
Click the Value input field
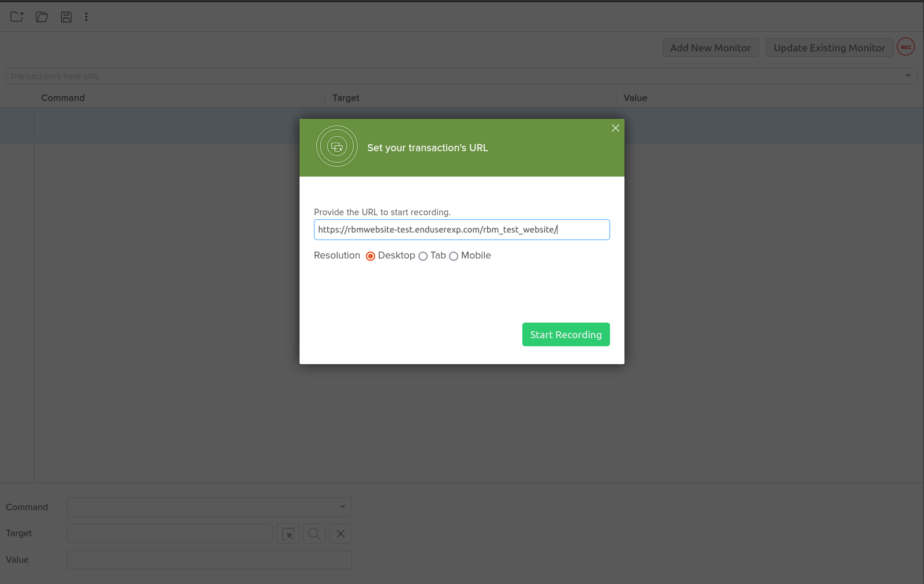[x=209, y=560]
